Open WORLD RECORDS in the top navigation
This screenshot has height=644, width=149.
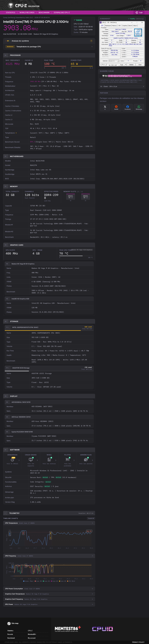[x=27, y=12]
